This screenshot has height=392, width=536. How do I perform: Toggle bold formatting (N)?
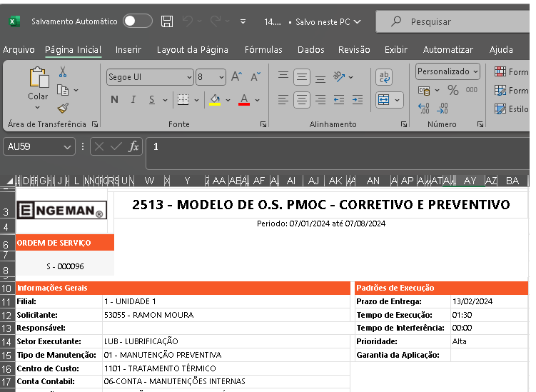pyautogui.click(x=114, y=100)
